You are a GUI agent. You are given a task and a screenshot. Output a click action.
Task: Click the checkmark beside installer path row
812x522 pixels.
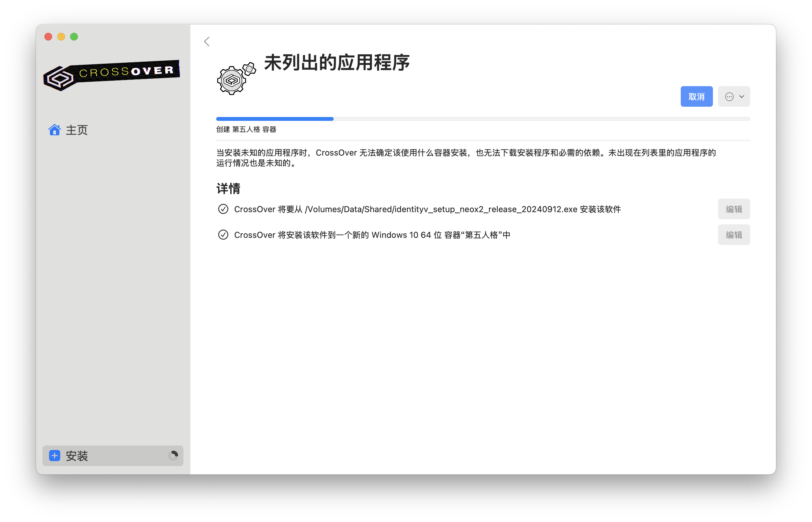[x=223, y=209]
